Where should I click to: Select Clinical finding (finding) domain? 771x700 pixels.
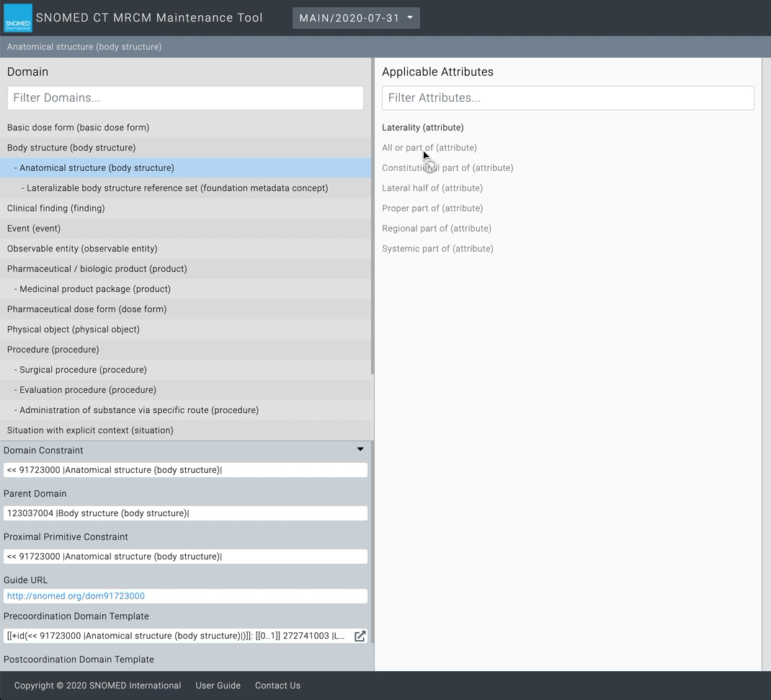(185, 208)
